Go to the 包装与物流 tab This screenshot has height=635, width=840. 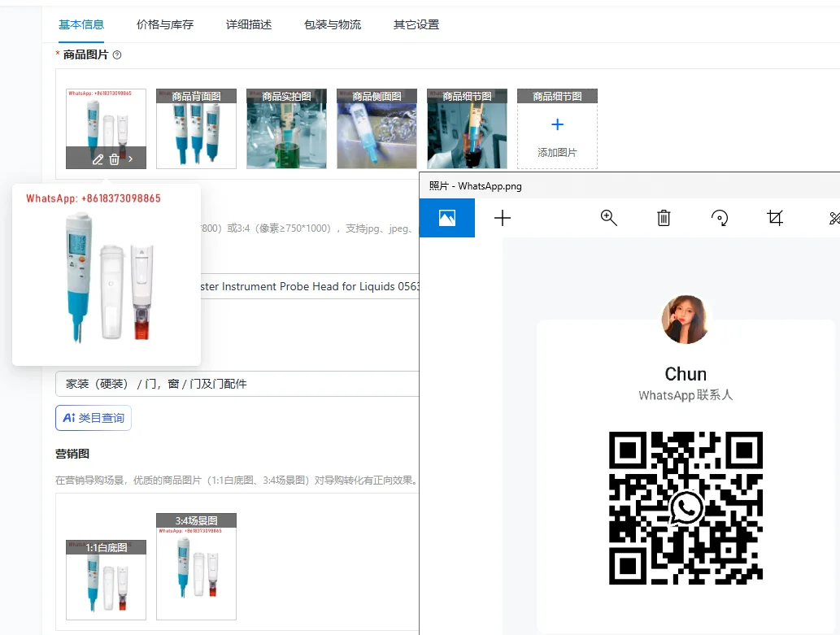click(x=333, y=24)
